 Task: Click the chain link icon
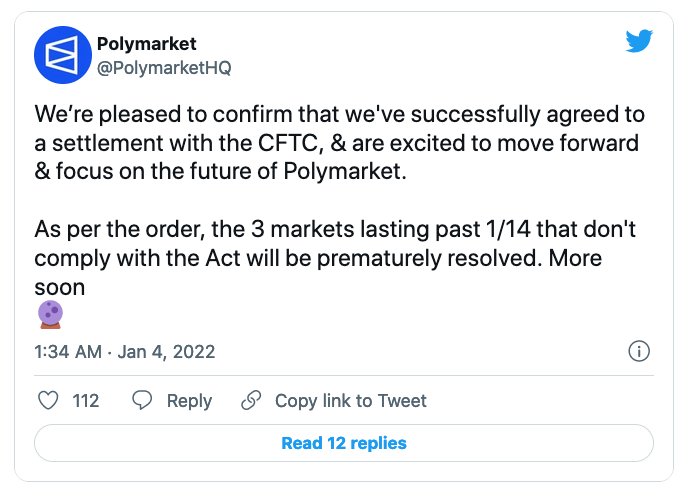pyautogui.click(x=251, y=400)
